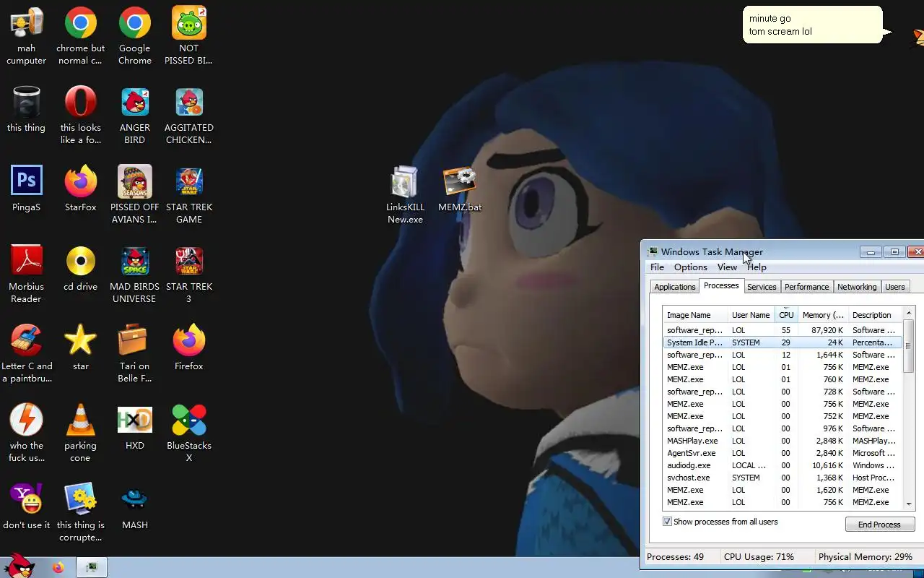Open the View menu in Task Manager
Viewport: 924px width, 578px height.
pyautogui.click(x=727, y=267)
